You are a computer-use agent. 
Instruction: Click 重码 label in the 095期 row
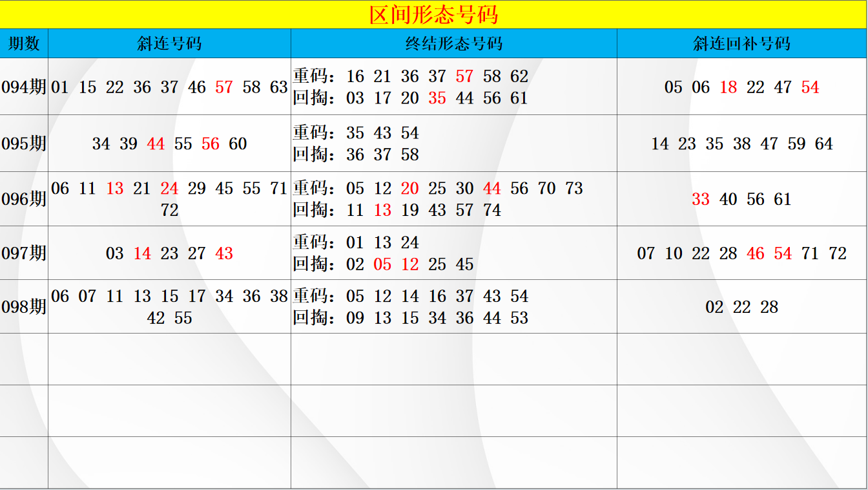point(313,133)
